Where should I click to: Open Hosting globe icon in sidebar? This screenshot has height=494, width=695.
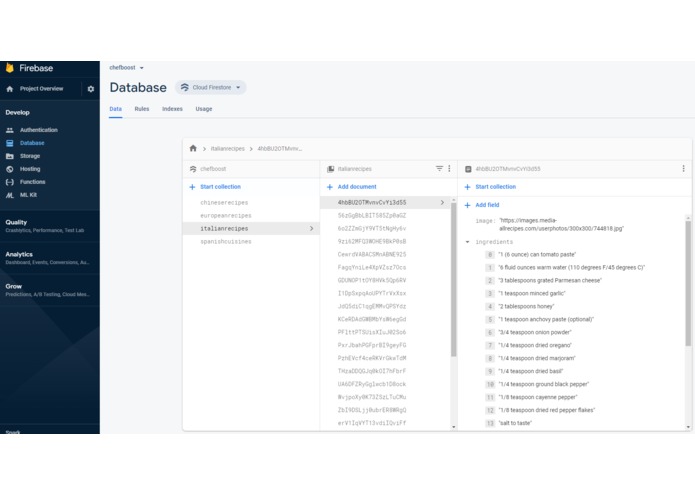click(10, 169)
